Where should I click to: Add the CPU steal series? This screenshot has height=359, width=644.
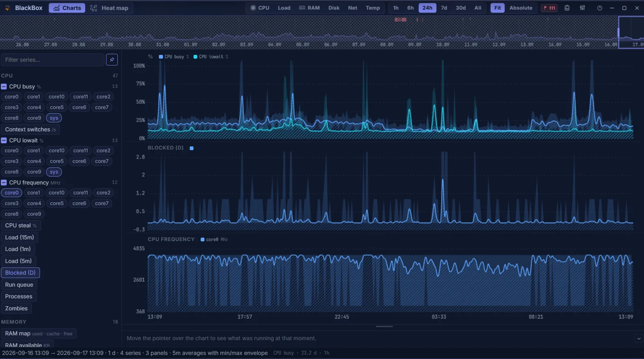coord(21,226)
